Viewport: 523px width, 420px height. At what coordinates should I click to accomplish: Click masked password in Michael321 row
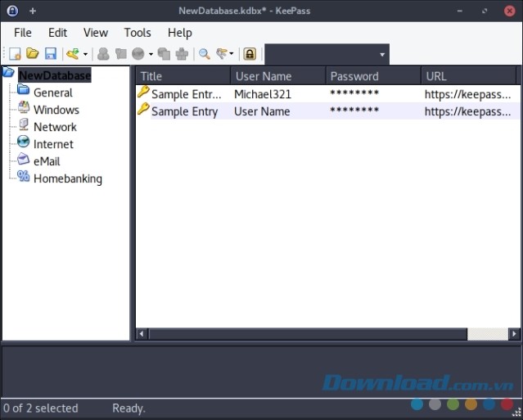(354, 93)
